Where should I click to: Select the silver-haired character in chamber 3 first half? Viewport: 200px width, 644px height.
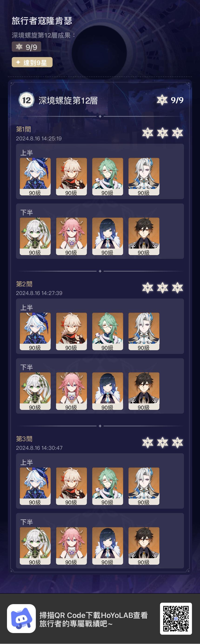[x=144, y=486]
